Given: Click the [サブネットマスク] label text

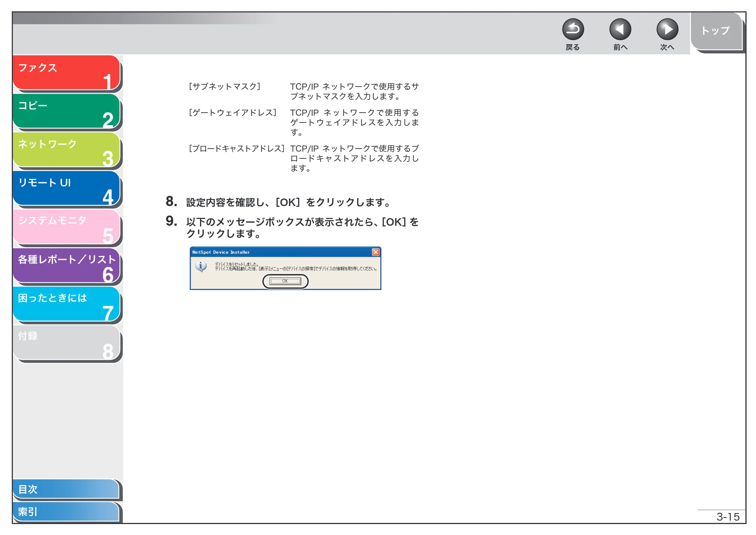Looking at the screenshot, I should (x=225, y=87).
